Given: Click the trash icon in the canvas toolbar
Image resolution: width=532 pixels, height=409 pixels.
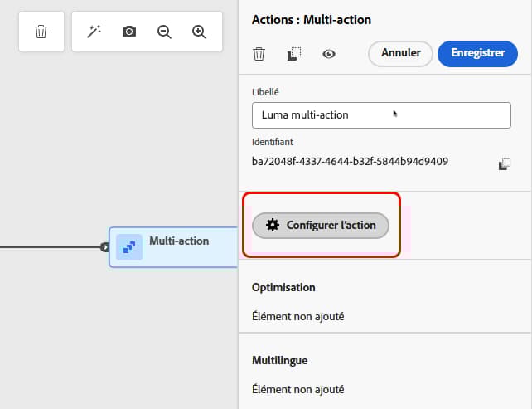Looking at the screenshot, I should (x=41, y=32).
